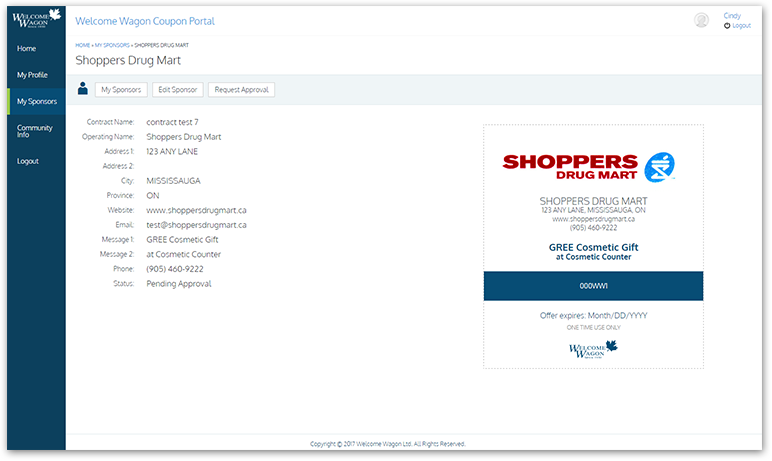The width and height of the screenshot is (772, 461).
Task: Choose Logout in the left sidebar
Action: [28, 161]
